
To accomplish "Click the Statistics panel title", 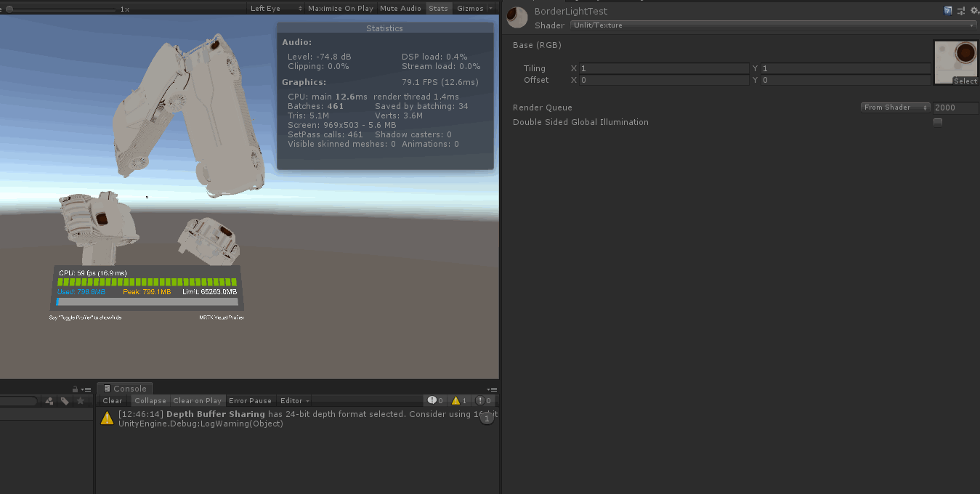I will pyautogui.click(x=384, y=28).
